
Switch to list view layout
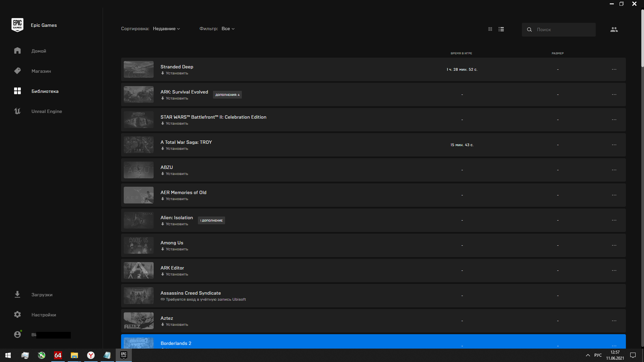click(x=501, y=29)
